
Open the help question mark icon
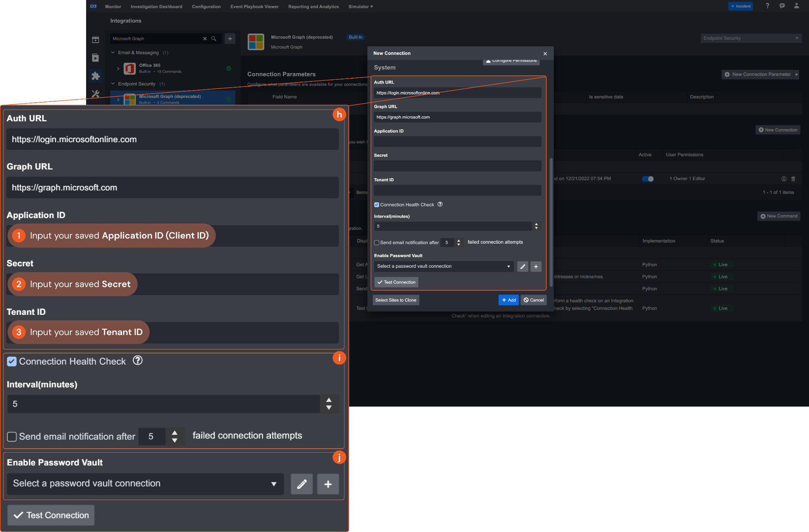pyautogui.click(x=767, y=6)
